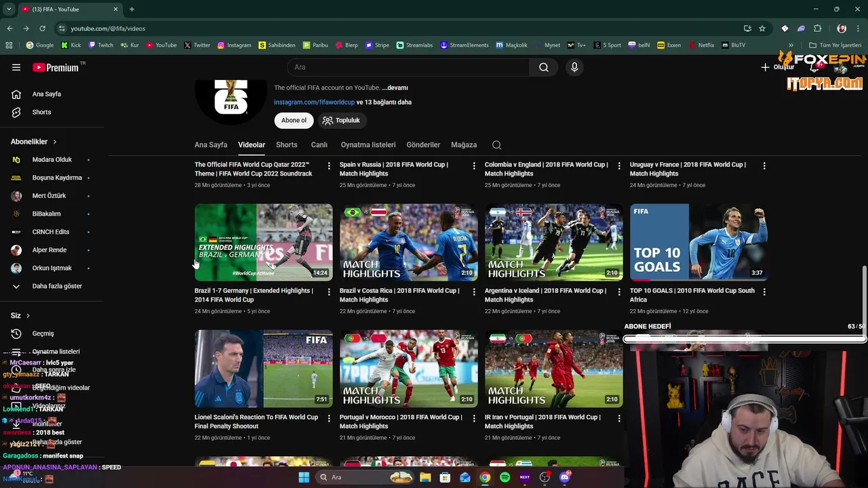This screenshot has height=488, width=868.
Task: Open instagram.com/fifaworldcup link
Action: [314, 102]
